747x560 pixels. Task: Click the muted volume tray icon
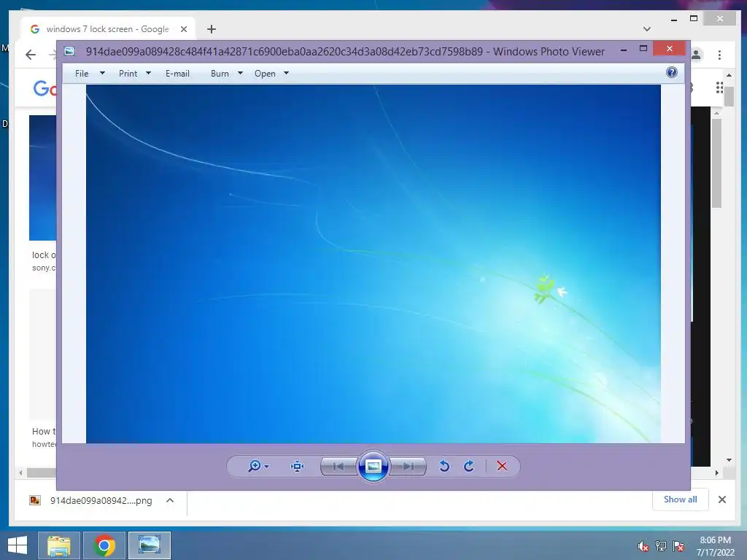(643, 546)
